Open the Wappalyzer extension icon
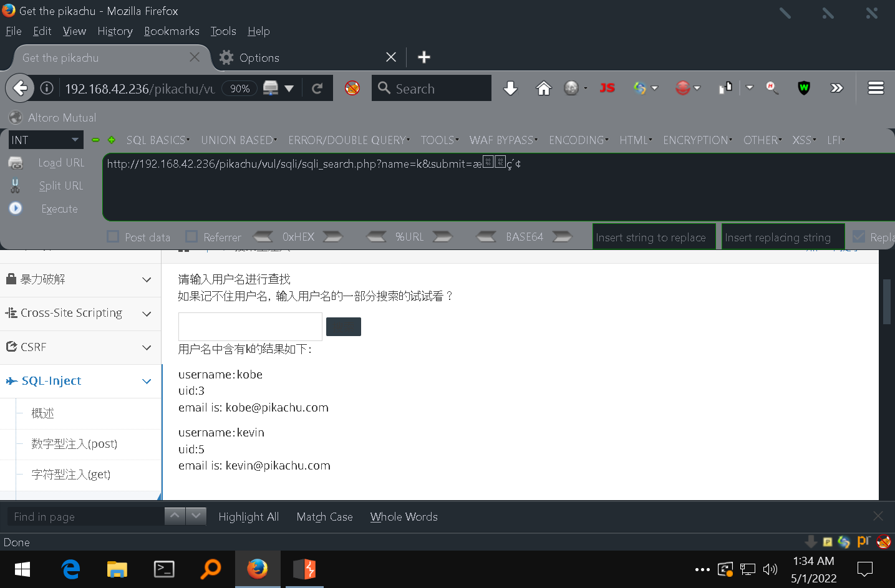The width and height of the screenshot is (895, 588). (803, 88)
